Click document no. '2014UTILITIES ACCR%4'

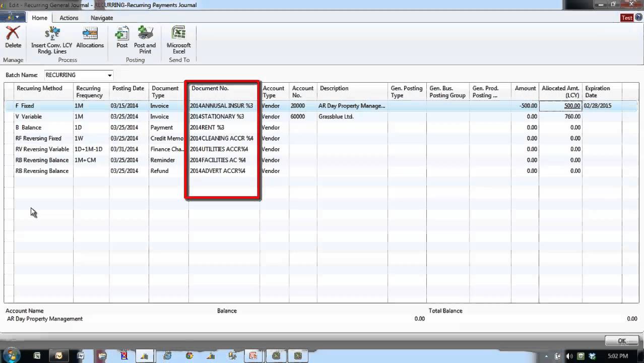[x=224, y=149]
